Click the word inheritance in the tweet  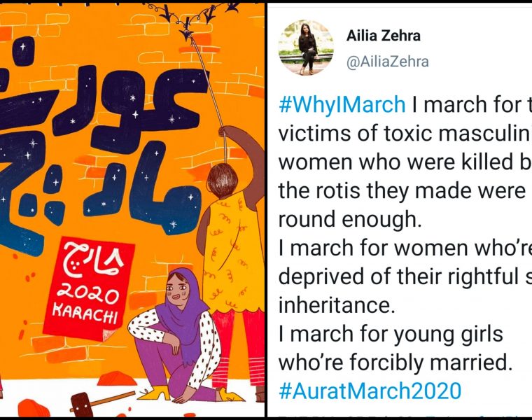337,305
